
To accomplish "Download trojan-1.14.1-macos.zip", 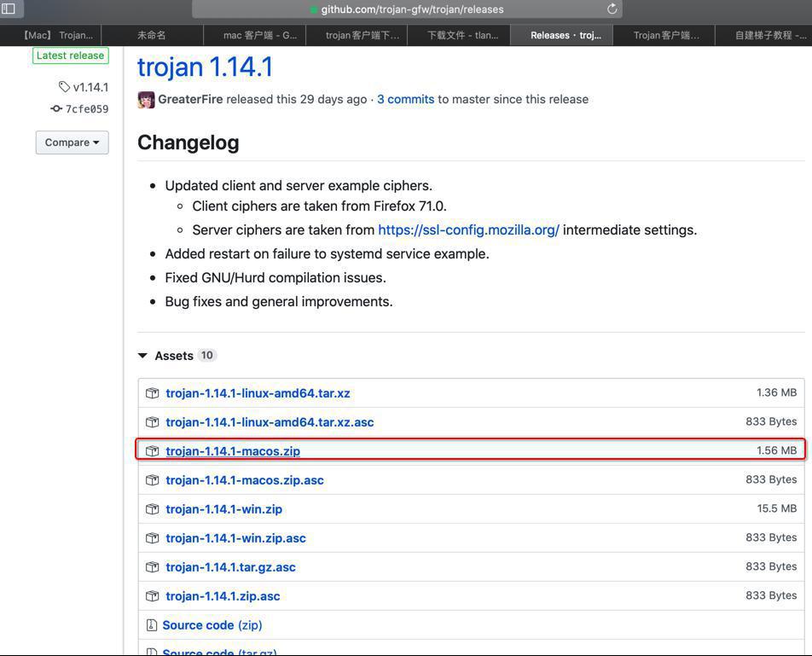I will (x=233, y=451).
